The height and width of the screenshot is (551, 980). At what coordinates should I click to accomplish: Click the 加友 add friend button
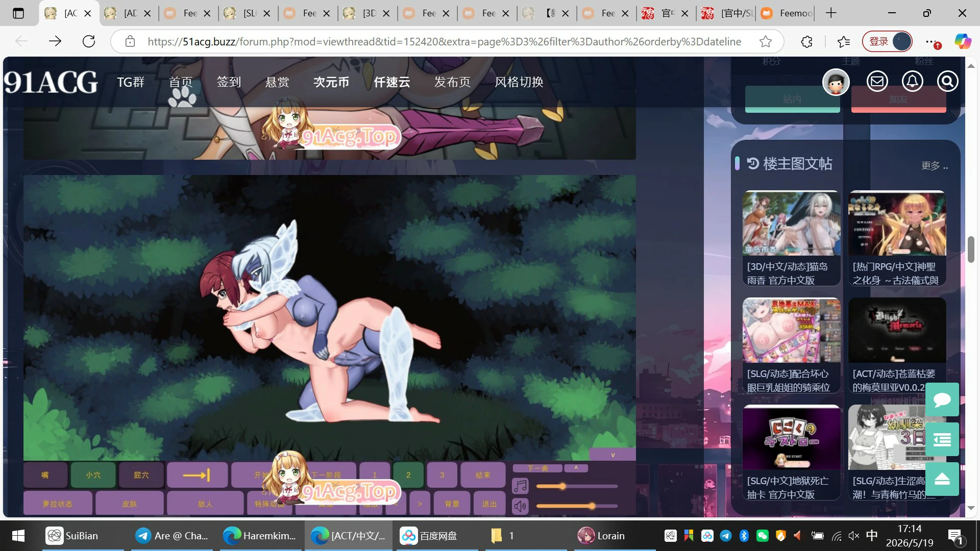pyautogui.click(x=898, y=99)
